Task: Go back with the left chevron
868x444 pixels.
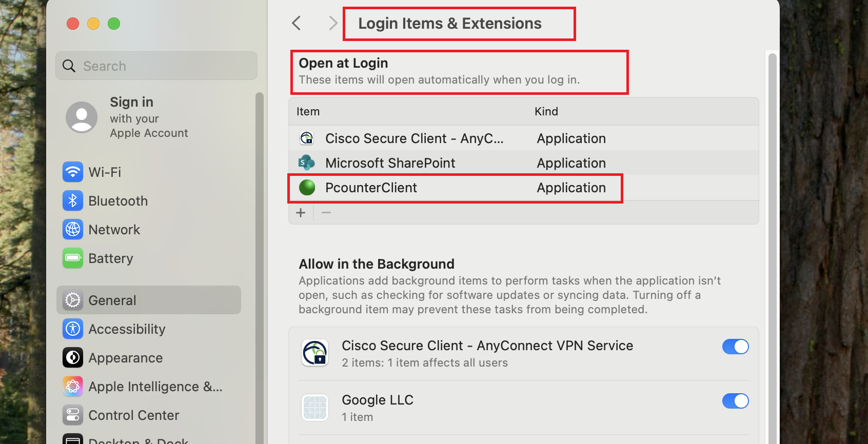Action: point(297,23)
